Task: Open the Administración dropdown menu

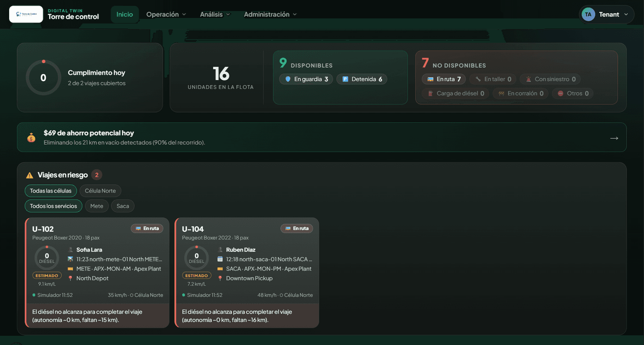Action: click(270, 14)
